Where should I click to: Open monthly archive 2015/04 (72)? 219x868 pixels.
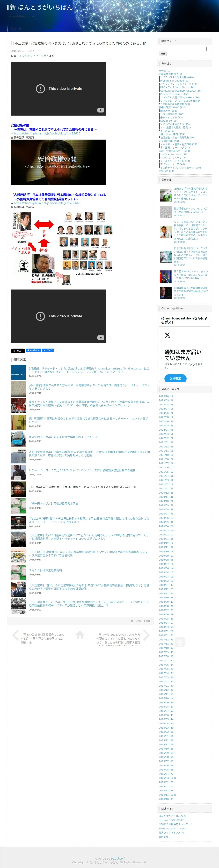point(167,774)
